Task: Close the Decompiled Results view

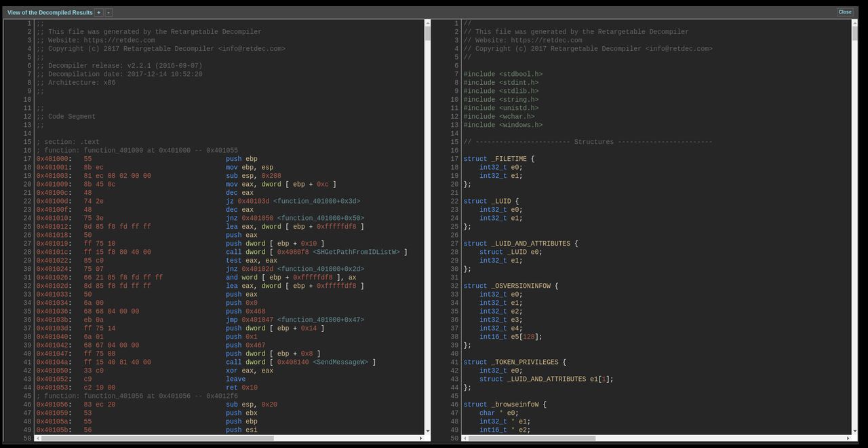Action: pyautogui.click(x=845, y=12)
